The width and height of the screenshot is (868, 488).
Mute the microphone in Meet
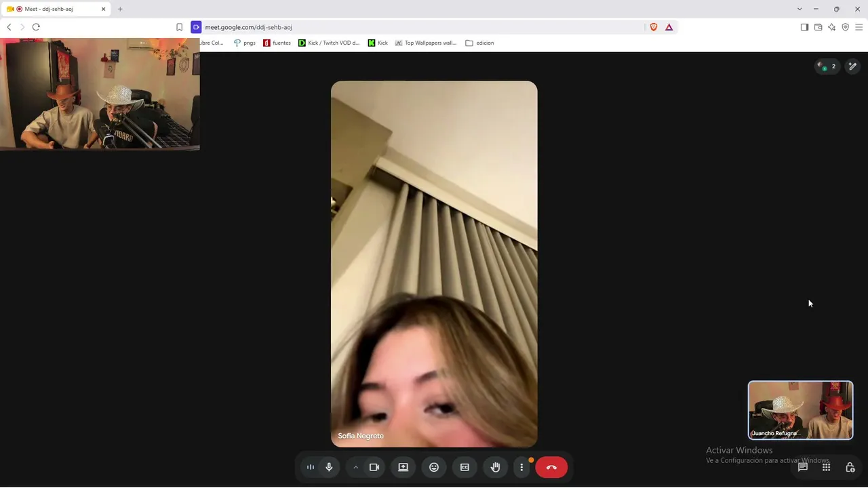[329, 467]
